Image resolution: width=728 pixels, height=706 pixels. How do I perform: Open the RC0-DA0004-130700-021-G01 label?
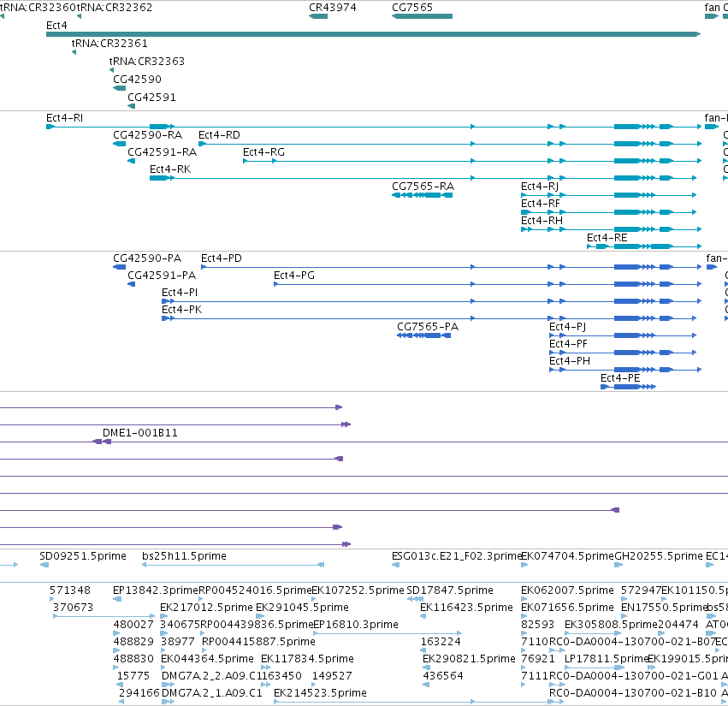pyautogui.click(x=634, y=677)
